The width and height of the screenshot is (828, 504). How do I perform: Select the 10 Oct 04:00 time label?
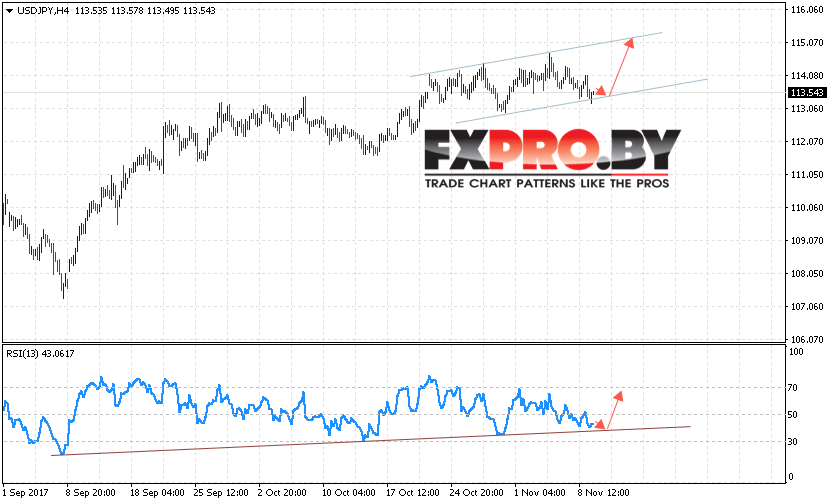coord(349,492)
